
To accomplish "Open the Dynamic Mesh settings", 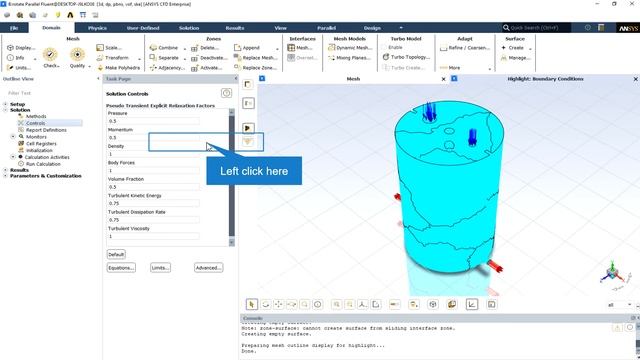I will click(350, 48).
